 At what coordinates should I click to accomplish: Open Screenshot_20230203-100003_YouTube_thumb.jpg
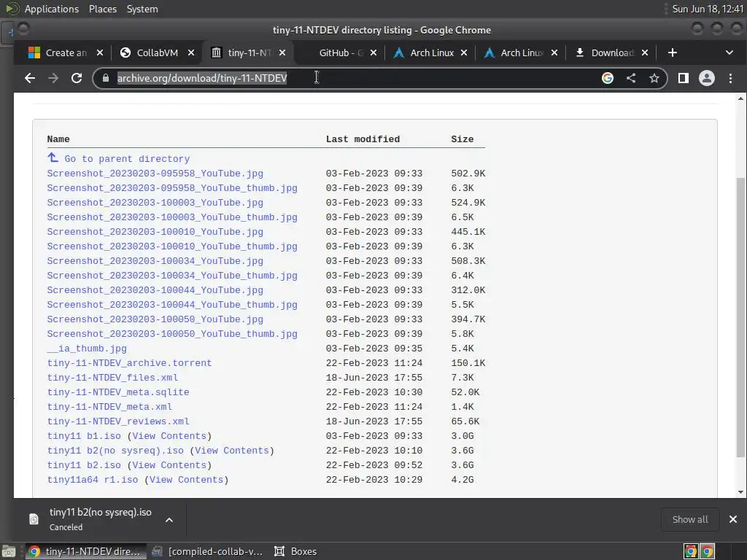click(172, 217)
